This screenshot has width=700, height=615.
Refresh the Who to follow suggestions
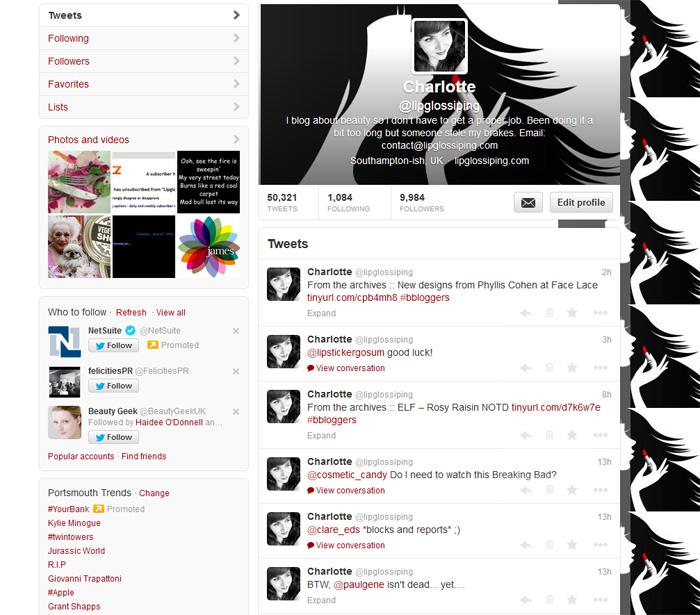pos(131,312)
